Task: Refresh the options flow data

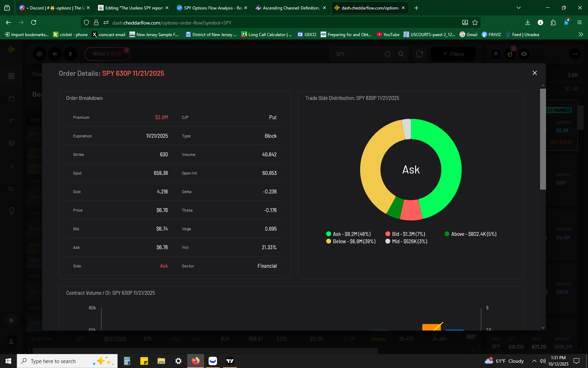Action: [x=419, y=54]
